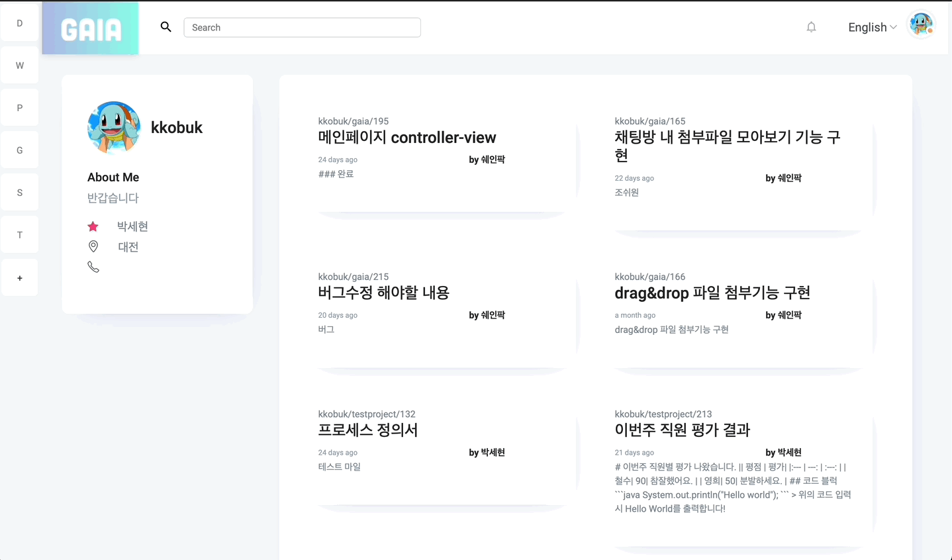Click the name 박세현 in profile
This screenshot has height=560, width=952.
point(132,226)
